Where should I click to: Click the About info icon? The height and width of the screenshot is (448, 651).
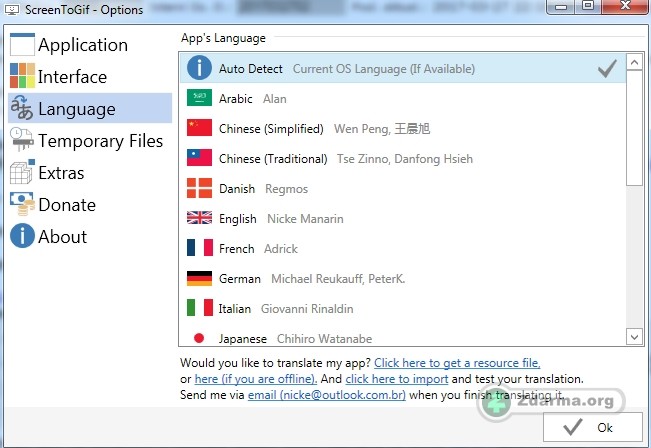coord(22,236)
